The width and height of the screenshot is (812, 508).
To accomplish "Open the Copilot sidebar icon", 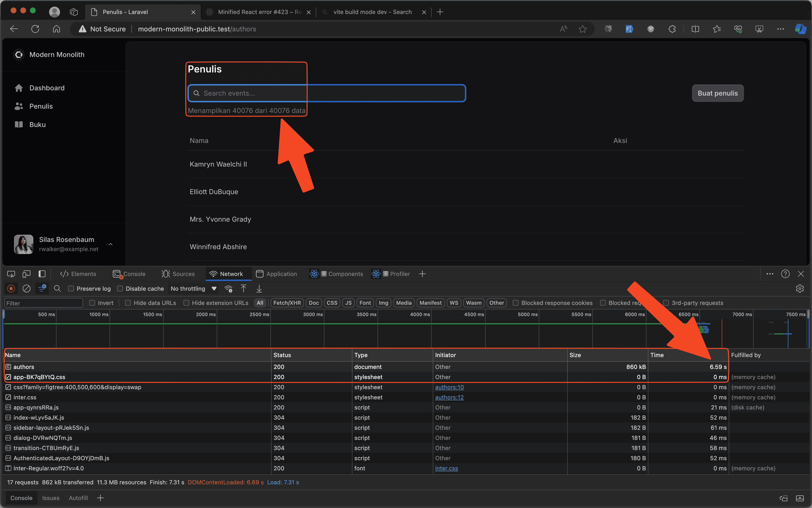I will (x=801, y=29).
